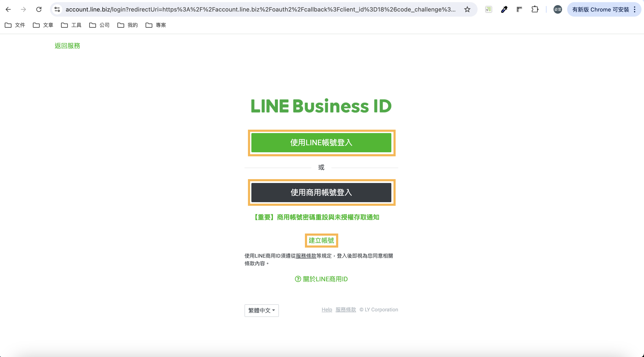Log in with LINE account button
The height and width of the screenshot is (357, 644).
[321, 143]
